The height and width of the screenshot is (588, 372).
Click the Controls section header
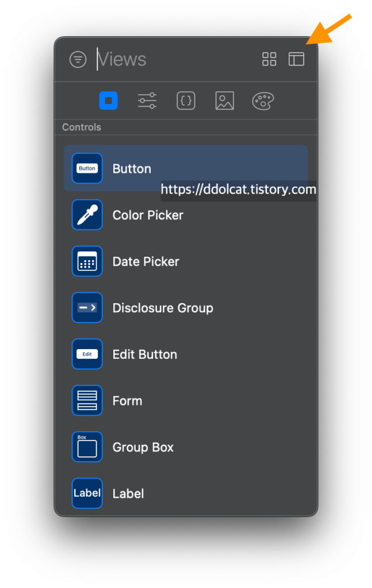82,127
